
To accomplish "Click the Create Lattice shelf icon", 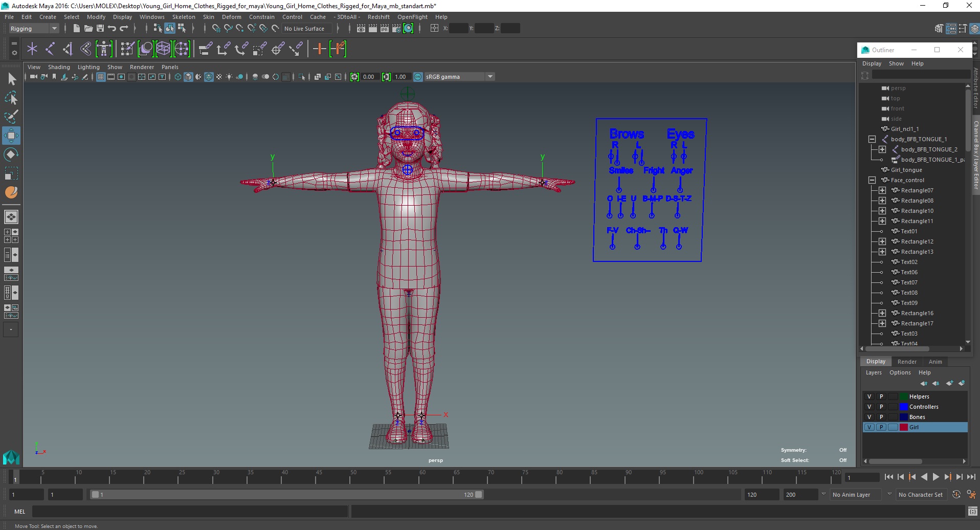I will [163, 49].
